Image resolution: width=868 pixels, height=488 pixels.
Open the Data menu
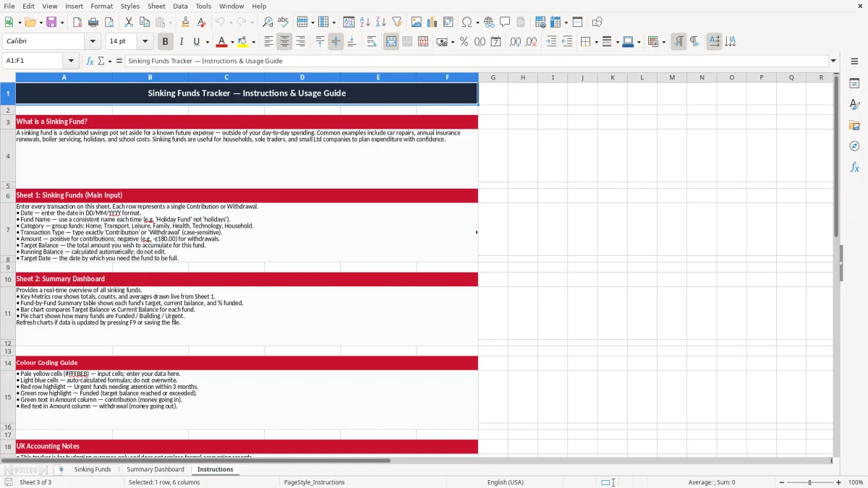(180, 6)
